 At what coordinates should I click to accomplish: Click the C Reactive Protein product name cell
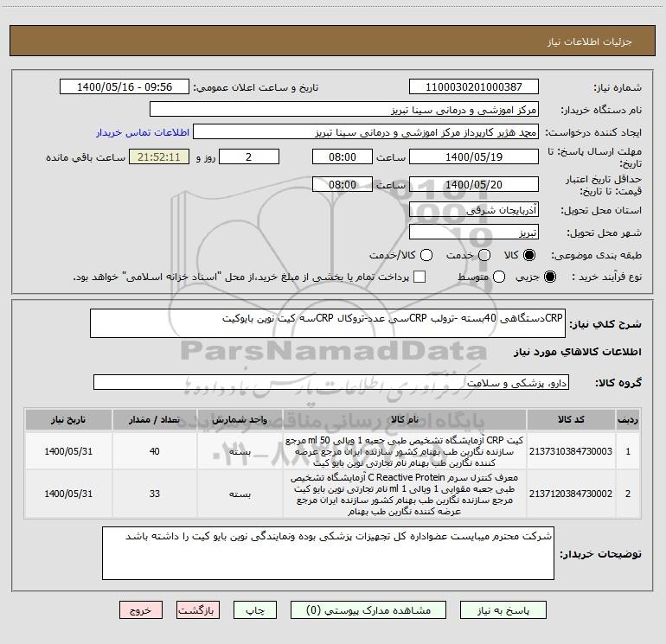tap(405, 494)
